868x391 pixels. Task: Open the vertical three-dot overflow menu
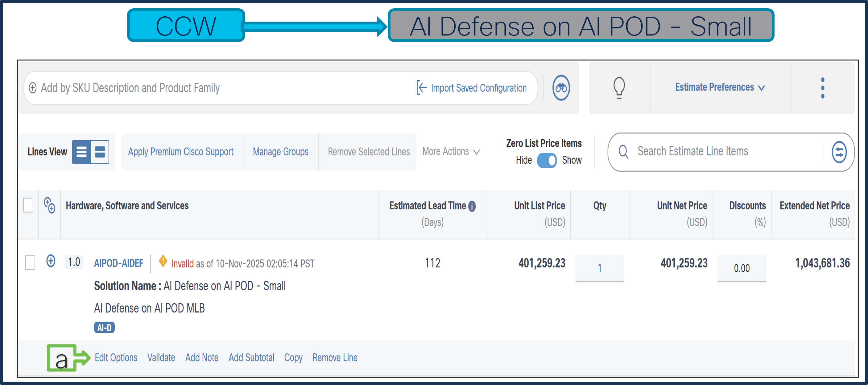point(823,88)
